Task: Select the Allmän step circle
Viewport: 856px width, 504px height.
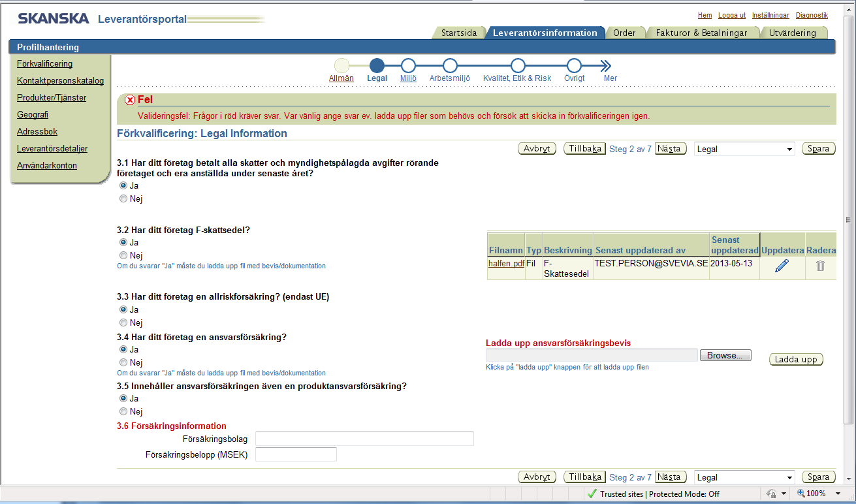Action: [341, 65]
